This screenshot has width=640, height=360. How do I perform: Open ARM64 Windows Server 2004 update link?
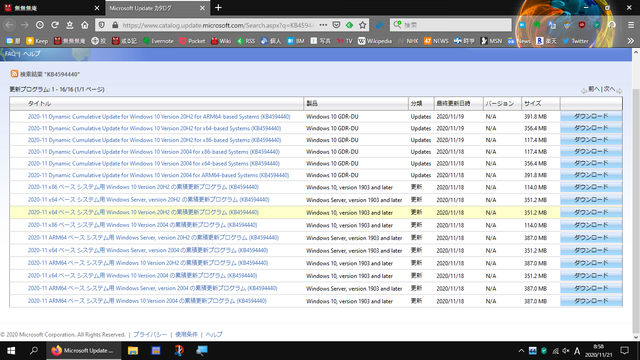point(152,288)
